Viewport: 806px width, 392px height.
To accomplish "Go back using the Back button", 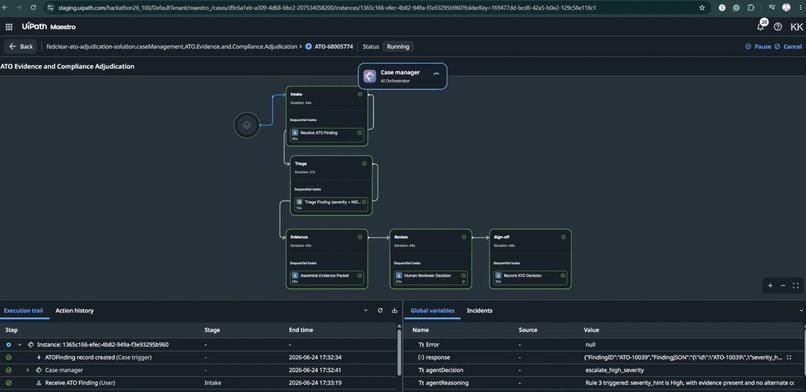I will 21,46.
